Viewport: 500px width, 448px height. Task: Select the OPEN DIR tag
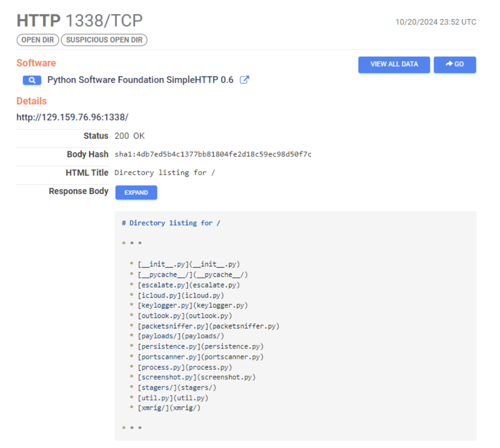(37, 40)
